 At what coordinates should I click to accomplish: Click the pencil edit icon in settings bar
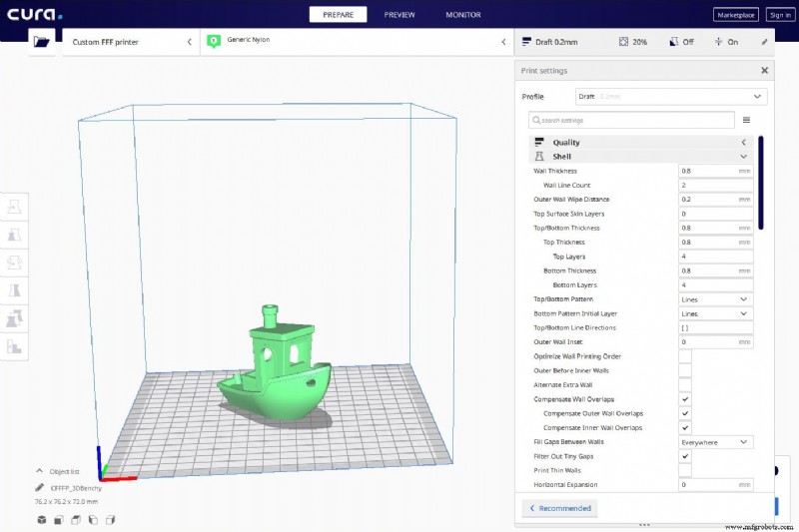click(764, 42)
